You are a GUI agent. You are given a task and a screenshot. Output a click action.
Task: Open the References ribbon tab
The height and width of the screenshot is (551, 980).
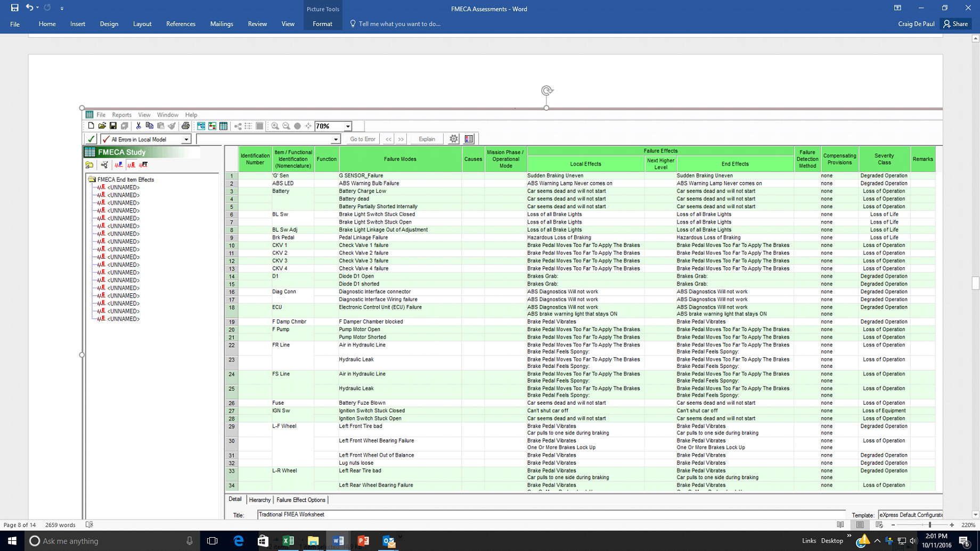pyautogui.click(x=181, y=24)
